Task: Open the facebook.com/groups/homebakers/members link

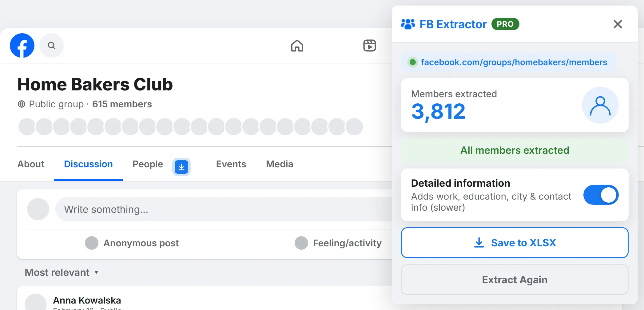Action: (x=514, y=62)
